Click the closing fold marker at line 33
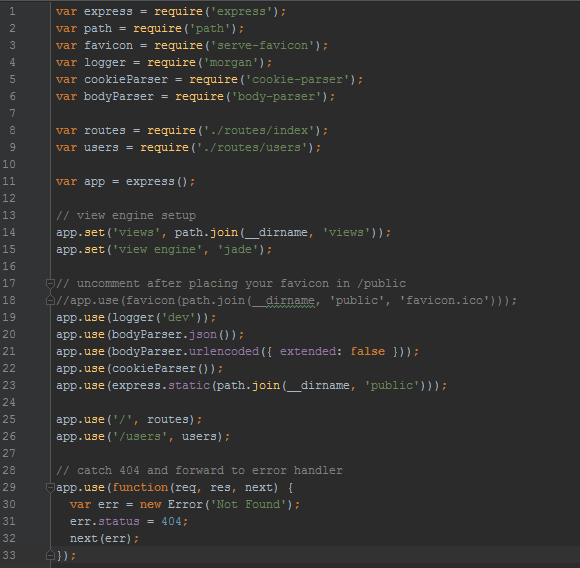Viewport: 580px width, 568px height. pyautogui.click(x=50, y=555)
